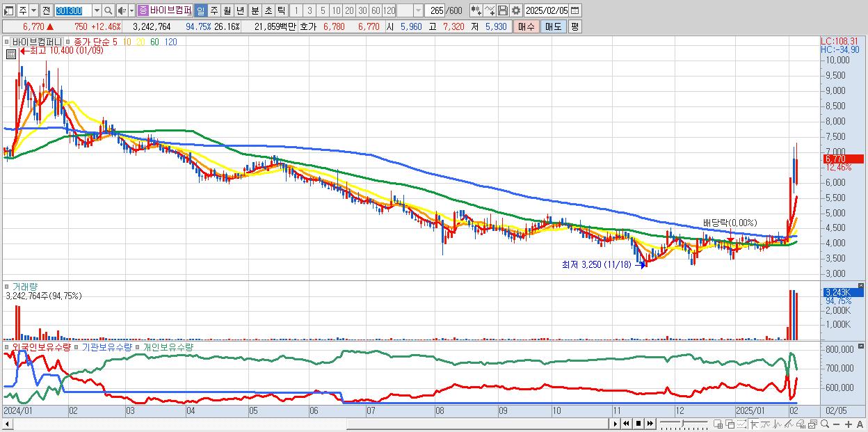This screenshot has height=432, width=868.
Task: Click the stock code input field 301300
Action: pyautogui.click(x=74, y=10)
